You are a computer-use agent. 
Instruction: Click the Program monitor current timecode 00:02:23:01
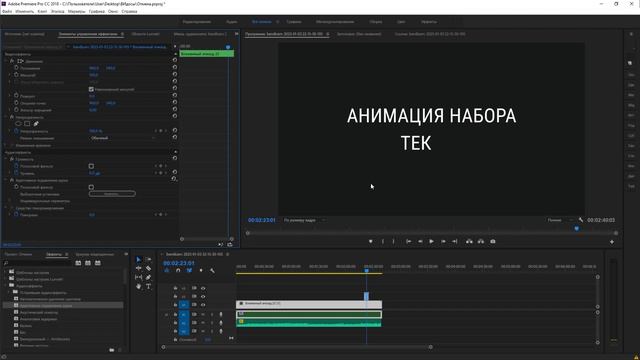pyautogui.click(x=262, y=220)
